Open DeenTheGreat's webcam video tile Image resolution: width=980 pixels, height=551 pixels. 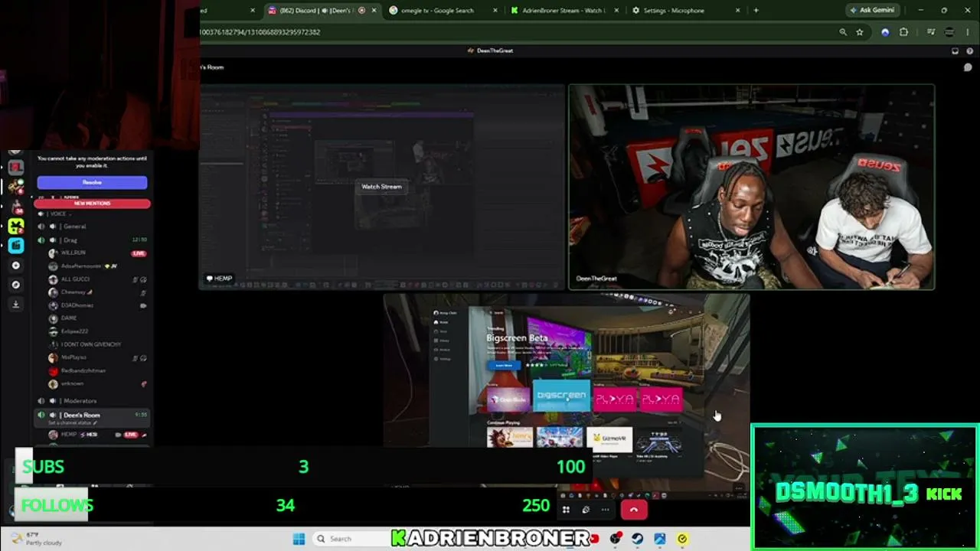tap(751, 187)
